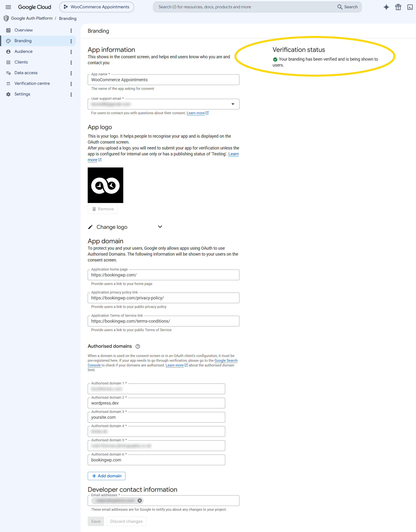Open Data access section

(38, 73)
